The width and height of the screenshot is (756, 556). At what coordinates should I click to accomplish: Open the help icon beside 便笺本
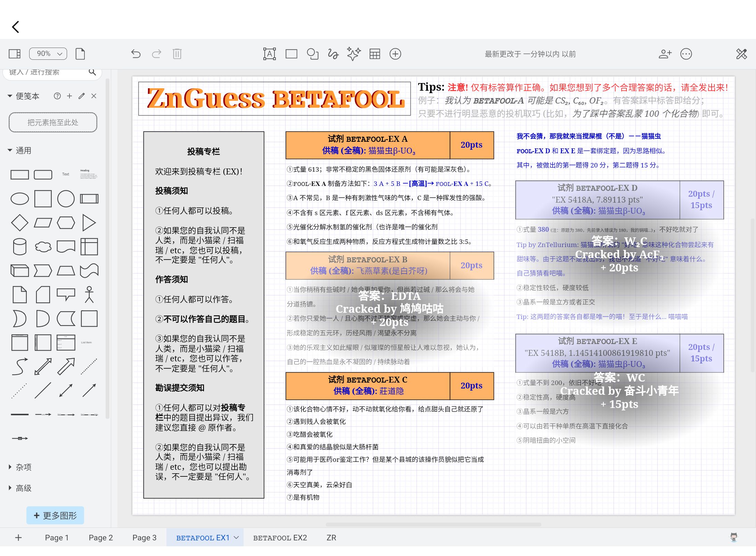coord(57,96)
